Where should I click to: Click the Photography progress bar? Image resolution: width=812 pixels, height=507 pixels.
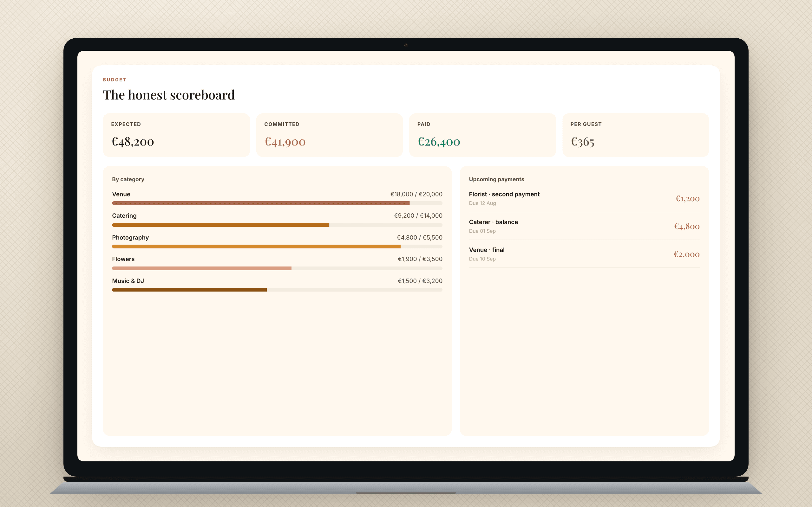click(277, 247)
